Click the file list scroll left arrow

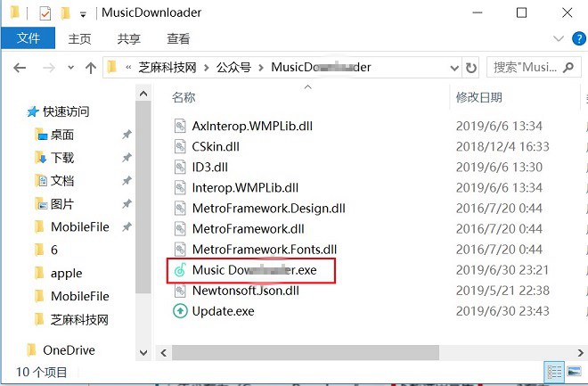click(164, 353)
